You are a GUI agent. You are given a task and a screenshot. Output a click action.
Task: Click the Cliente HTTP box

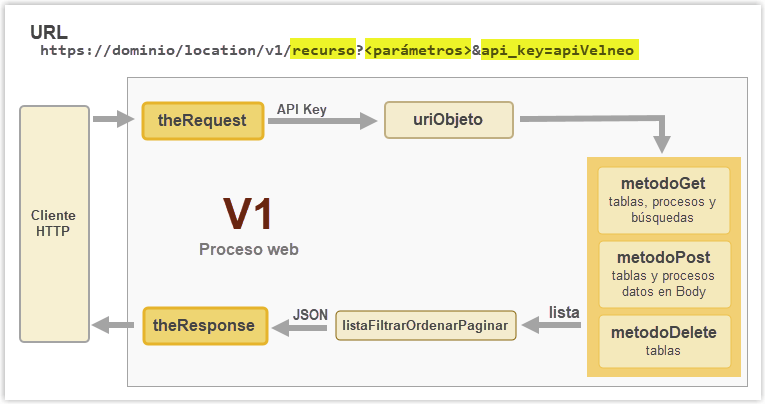[x=53, y=223]
